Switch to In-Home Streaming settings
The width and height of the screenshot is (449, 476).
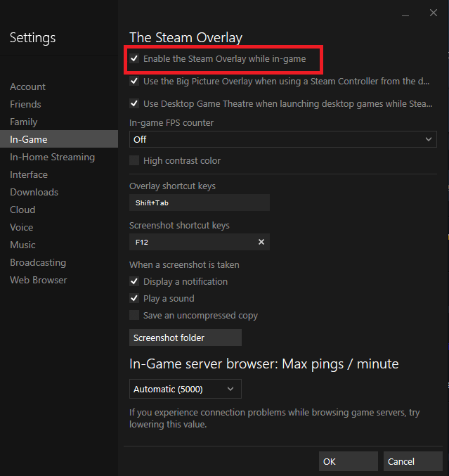click(x=52, y=157)
